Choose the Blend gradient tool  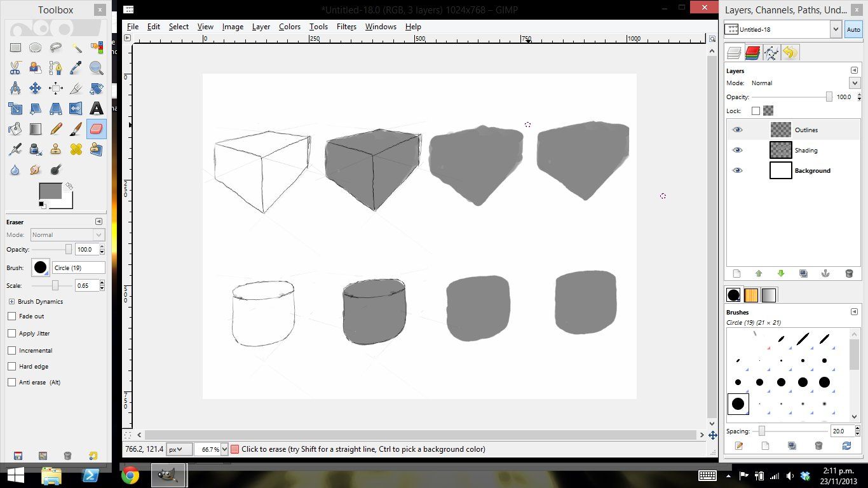coord(36,129)
